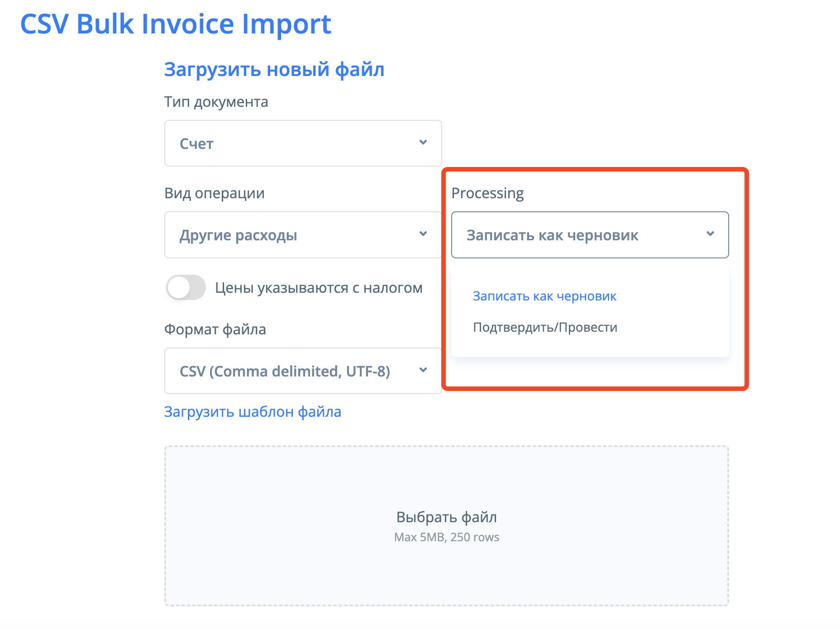Viewport: 840px width, 629px height.
Task: Click the "Цены указываются с налогом" label
Action: click(319, 288)
